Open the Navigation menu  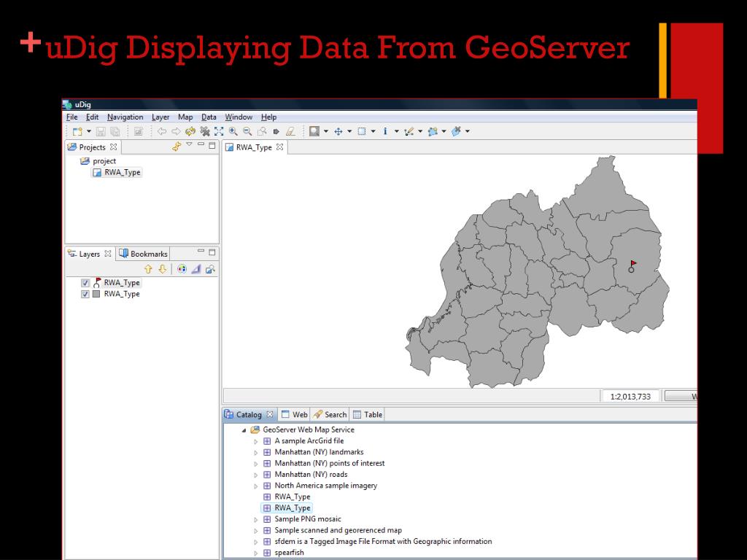tap(125, 117)
